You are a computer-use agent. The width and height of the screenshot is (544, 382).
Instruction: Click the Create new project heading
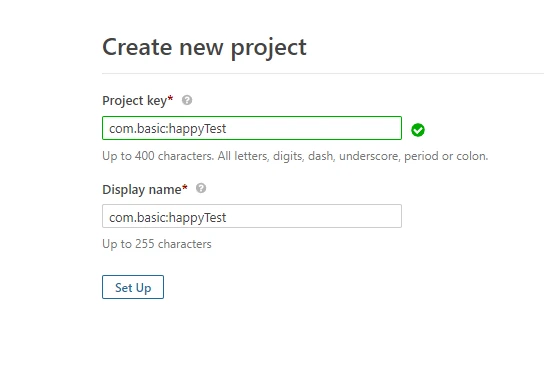(204, 48)
